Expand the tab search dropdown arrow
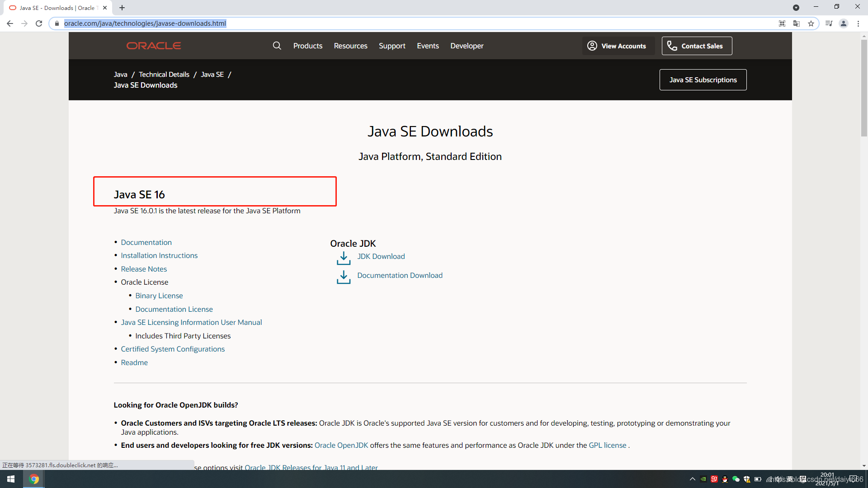 [796, 8]
